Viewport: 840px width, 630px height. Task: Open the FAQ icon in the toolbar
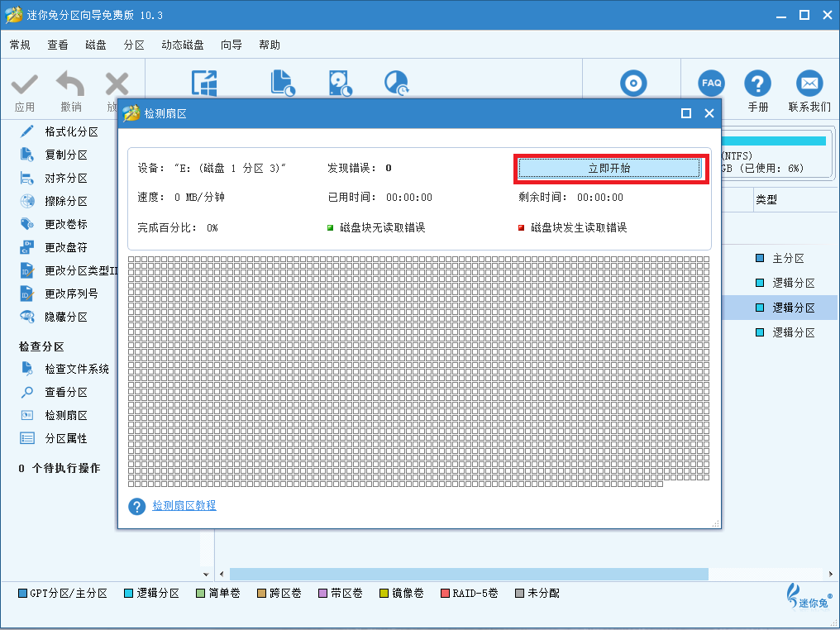pyautogui.click(x=711, y=84)
